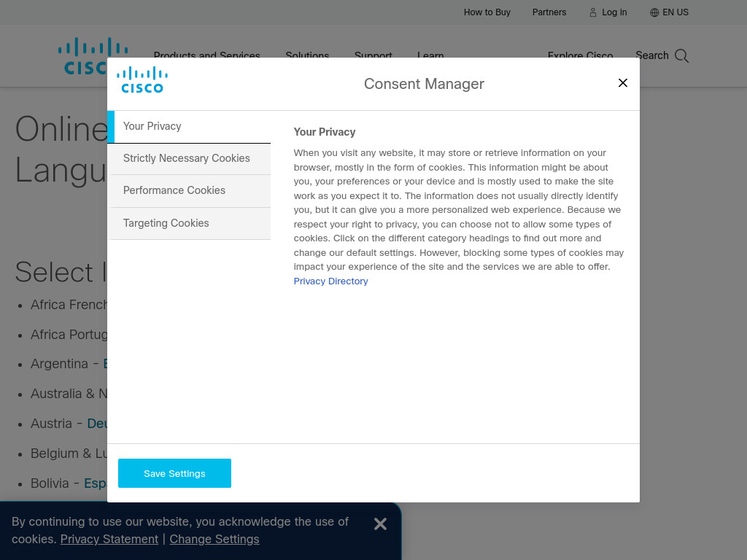Switch to Performance Cookies tab
Screen dimensions: 747x560
tap(189, 190)
